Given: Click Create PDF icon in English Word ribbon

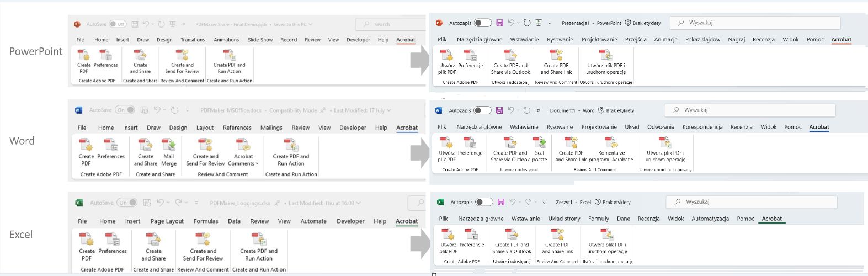Looking at the screenshot, I should pyautogui.click(x=86, y=152).
